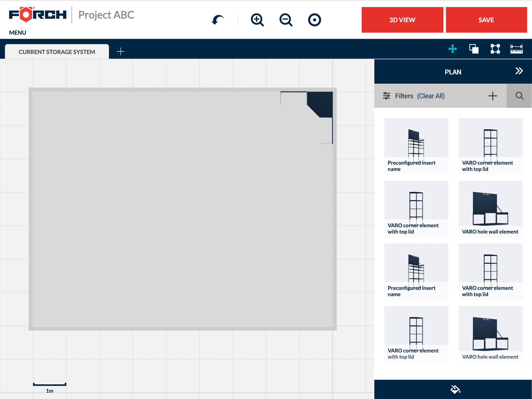
Task: Activate the ruler measurement tool
Action: (516, 49)
